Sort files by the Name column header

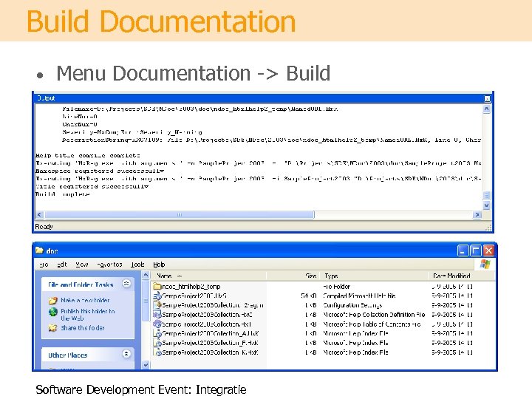point(208,276)
